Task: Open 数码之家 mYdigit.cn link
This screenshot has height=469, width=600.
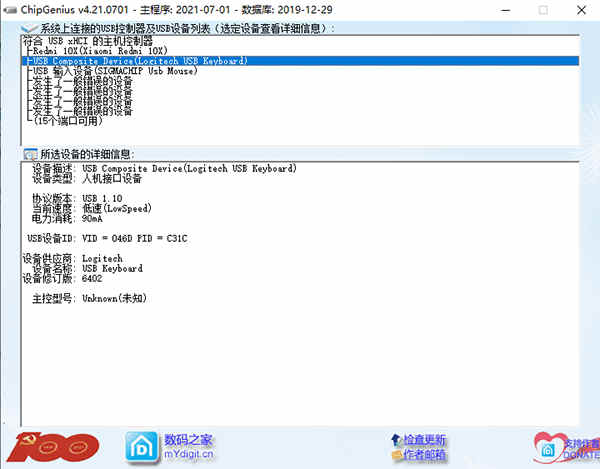Action: coord(189,447)
